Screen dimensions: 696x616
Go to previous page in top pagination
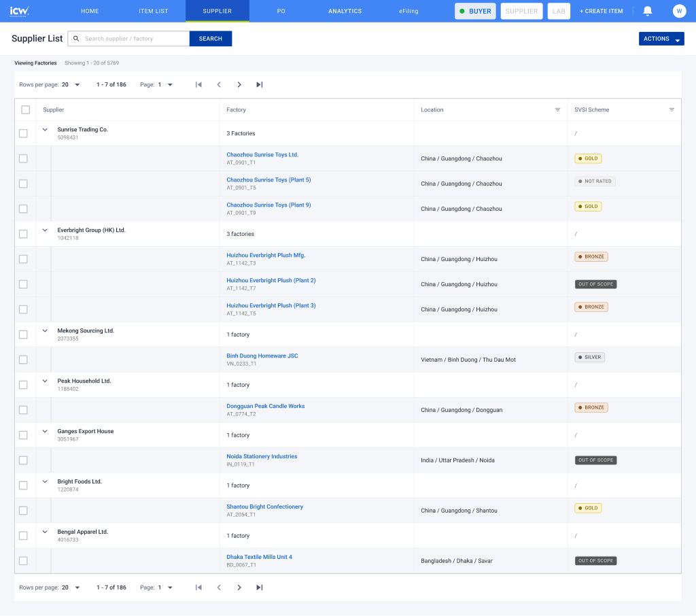(219, 85)
